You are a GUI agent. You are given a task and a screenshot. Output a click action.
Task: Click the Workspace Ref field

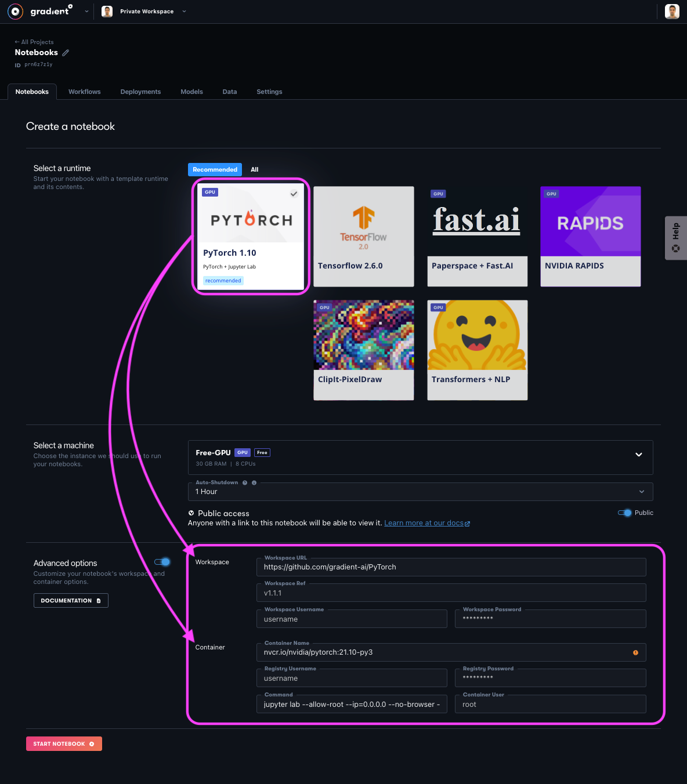pyautogui.click(x=451, y=593)
